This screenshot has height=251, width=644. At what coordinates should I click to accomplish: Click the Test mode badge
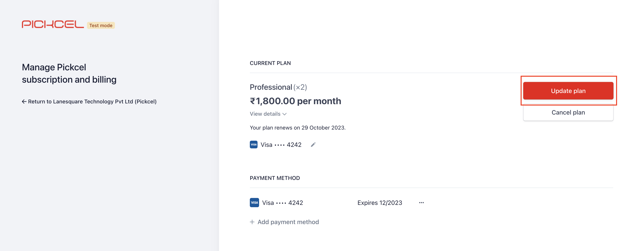(x=101, y=25)
